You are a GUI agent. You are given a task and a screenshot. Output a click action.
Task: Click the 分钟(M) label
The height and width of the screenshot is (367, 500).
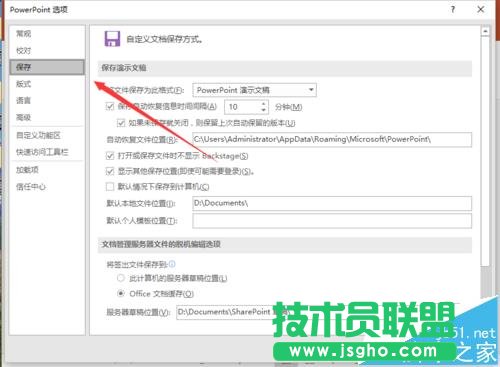289,107
